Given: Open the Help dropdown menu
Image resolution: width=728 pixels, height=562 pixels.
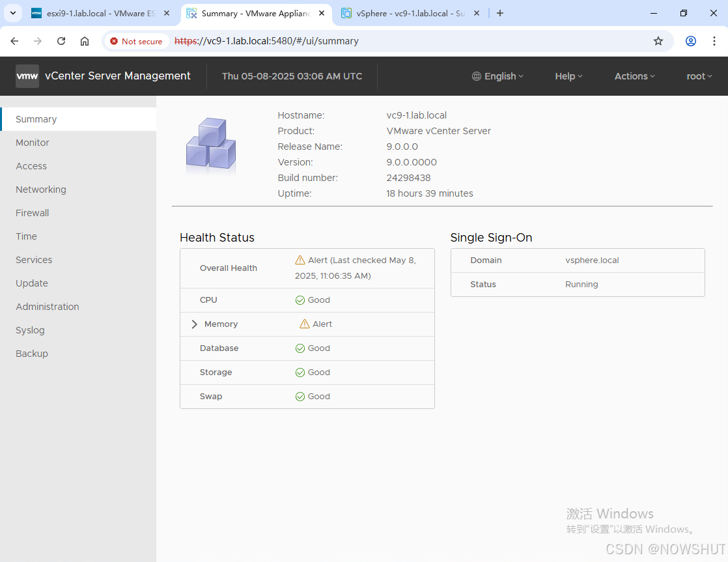Looking at the screenshot, I should click(x=568, y=76).
